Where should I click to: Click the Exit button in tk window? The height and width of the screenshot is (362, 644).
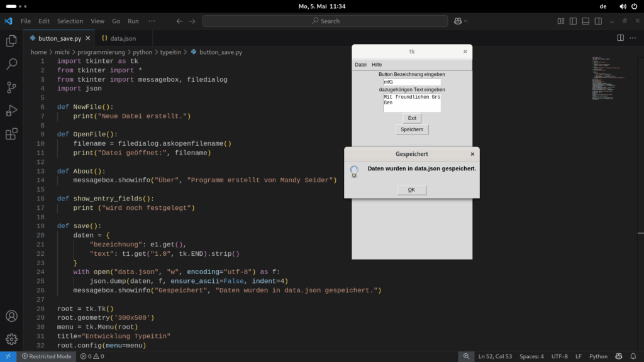click(412, 118)
